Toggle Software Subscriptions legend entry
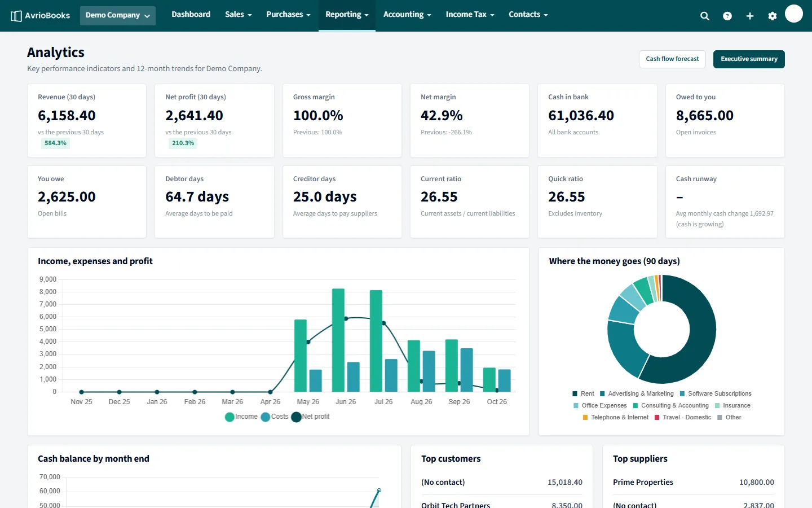This screenshot has width=812, height=508. click(716, 393)
